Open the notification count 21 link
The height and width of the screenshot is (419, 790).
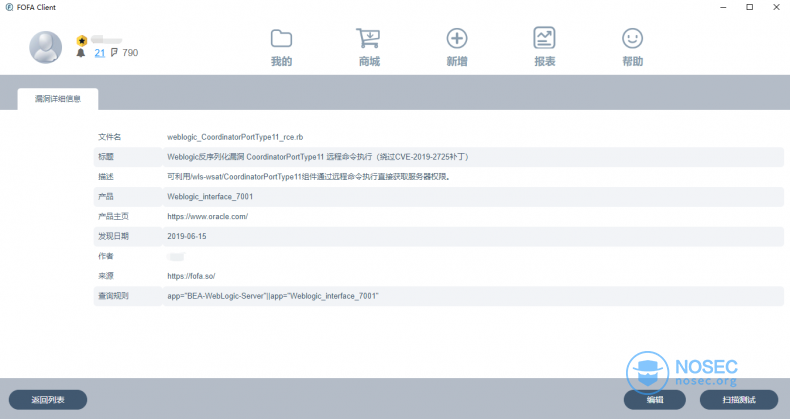pos(100,53)
